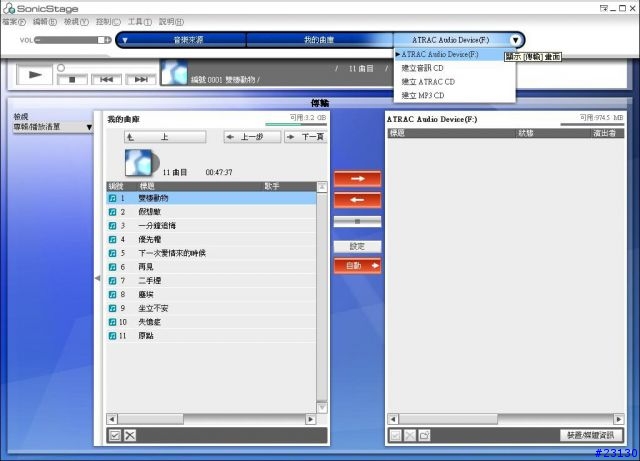Screen dimensions: 640x461
Task: Click music note icon of track 4
Action: 112,240
